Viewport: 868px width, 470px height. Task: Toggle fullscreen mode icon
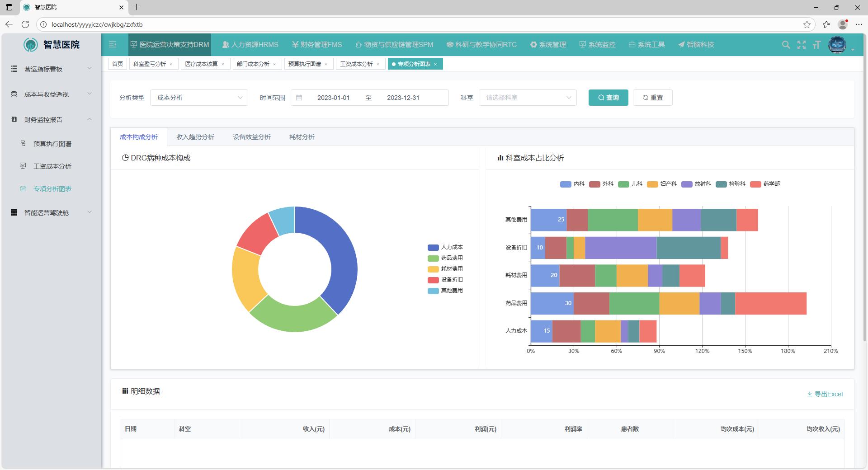(801, 45)
